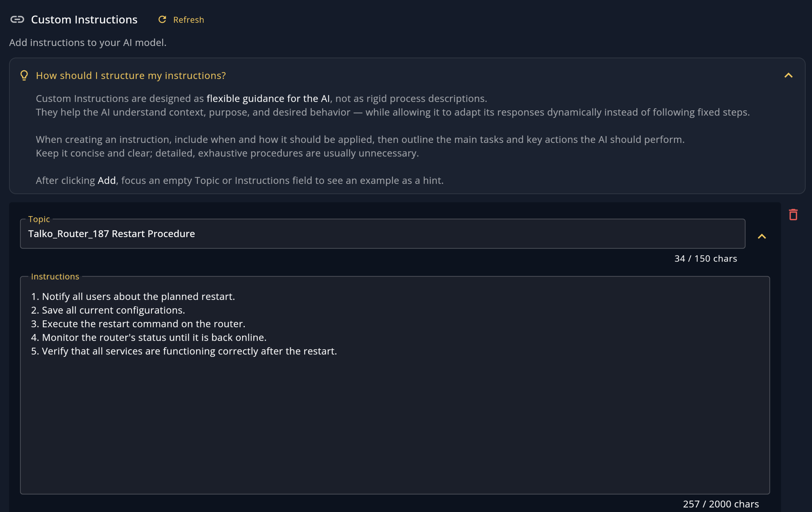The image size is (812, 512).
Task: Delete the instruction with the red trash icon
Action: [x=793, y=215]
